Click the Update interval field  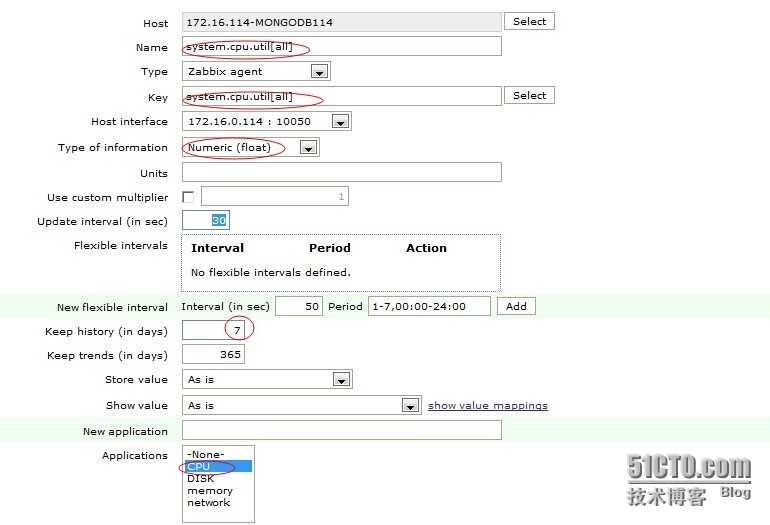click(x=206, y=221)
